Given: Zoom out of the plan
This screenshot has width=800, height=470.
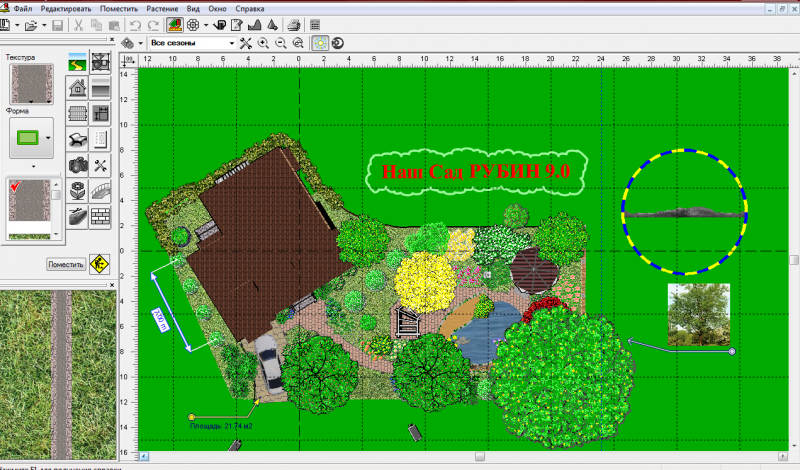Looking at the screenshot, I should pos(281,43).
